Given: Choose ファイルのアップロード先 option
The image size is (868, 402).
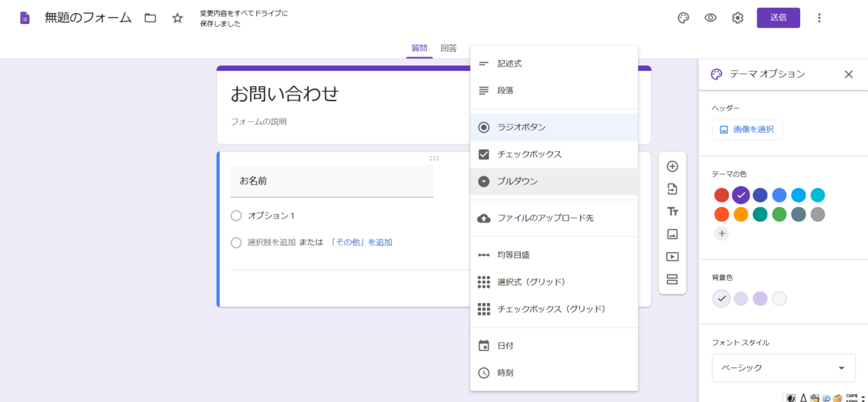Looking at the screenshot, I should tap(554, 218).
